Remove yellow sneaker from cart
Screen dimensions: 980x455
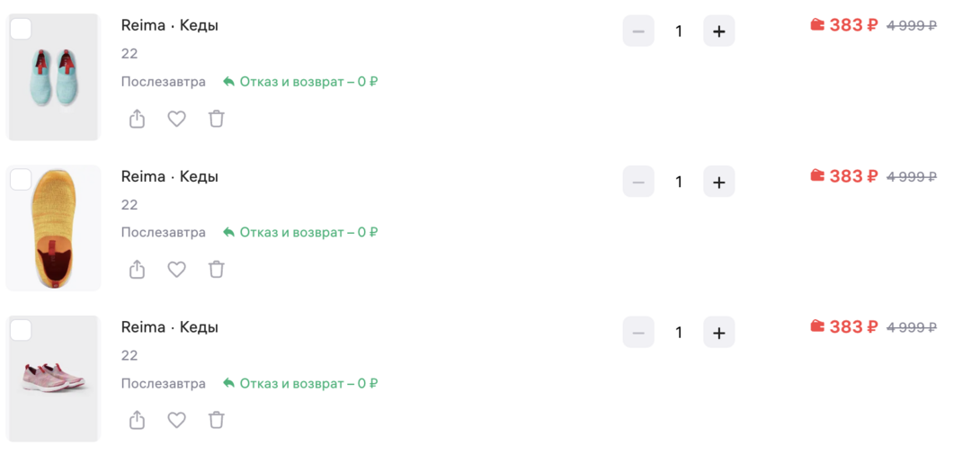coord(216,269)
